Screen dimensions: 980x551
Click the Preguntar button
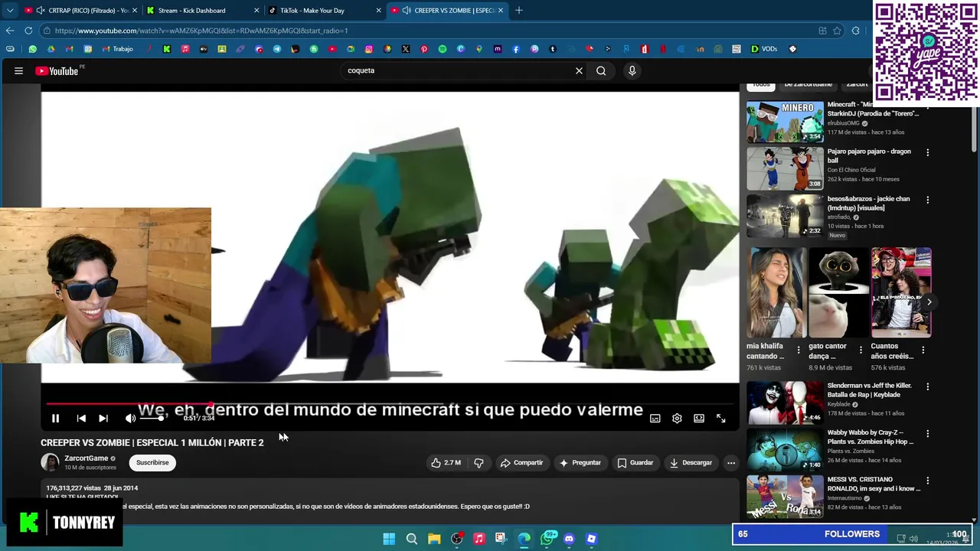click(x=580, y=463)
